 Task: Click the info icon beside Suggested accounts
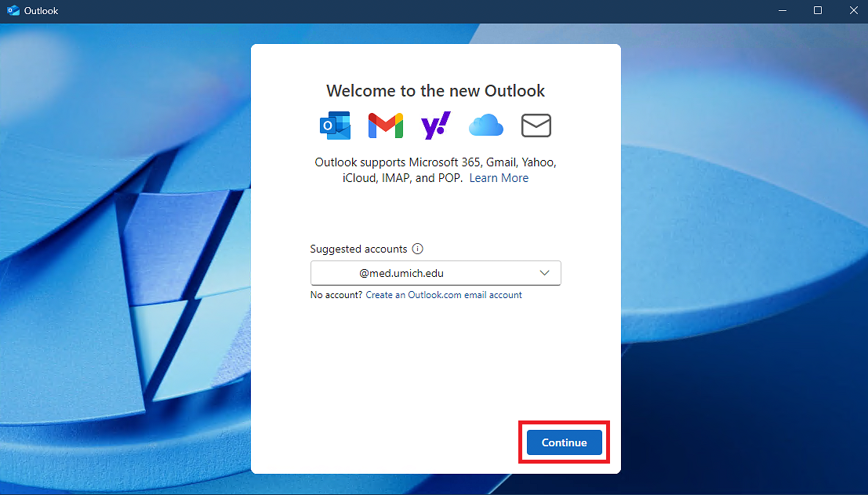click(418, 249)
